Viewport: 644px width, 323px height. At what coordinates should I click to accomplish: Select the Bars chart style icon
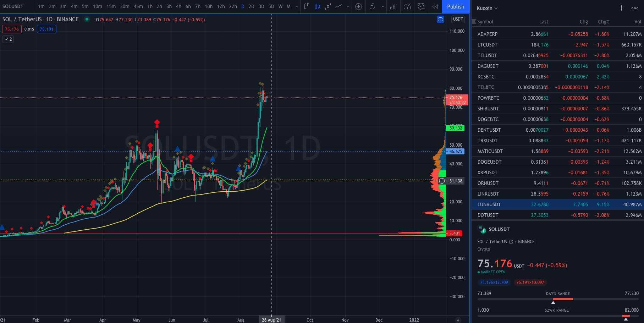coord(307,6)
